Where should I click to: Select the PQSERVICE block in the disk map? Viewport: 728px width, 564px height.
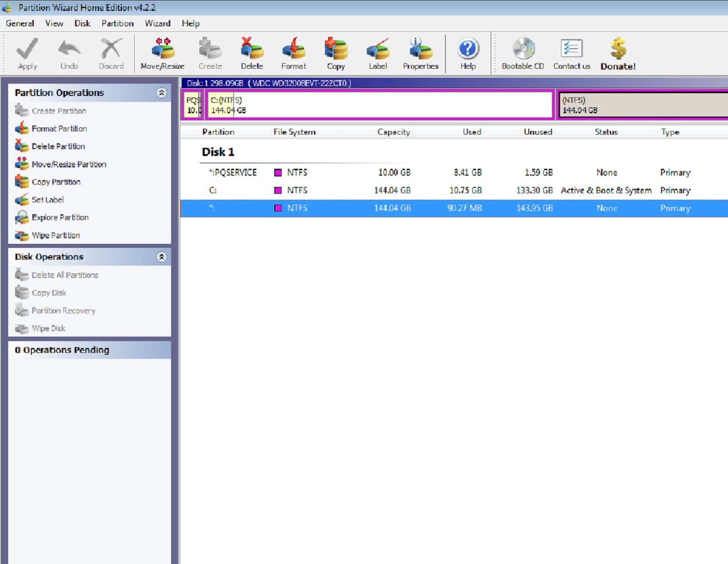coord(193,105)
